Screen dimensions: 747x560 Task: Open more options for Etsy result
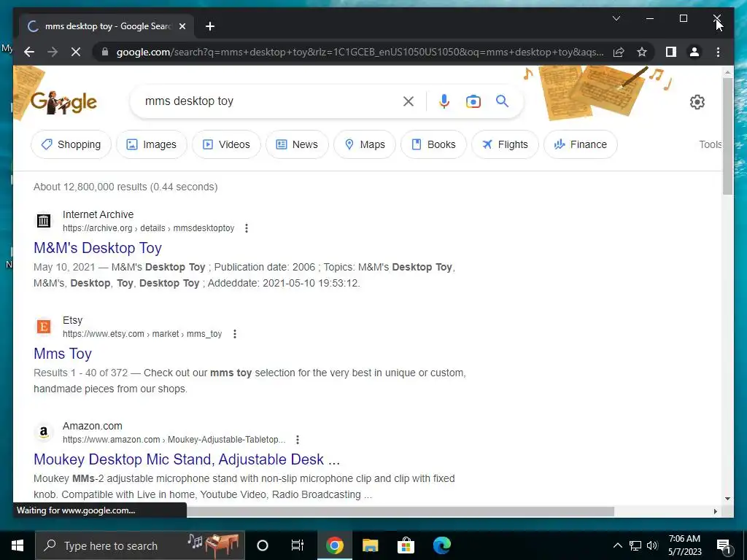tap(234, 334)
